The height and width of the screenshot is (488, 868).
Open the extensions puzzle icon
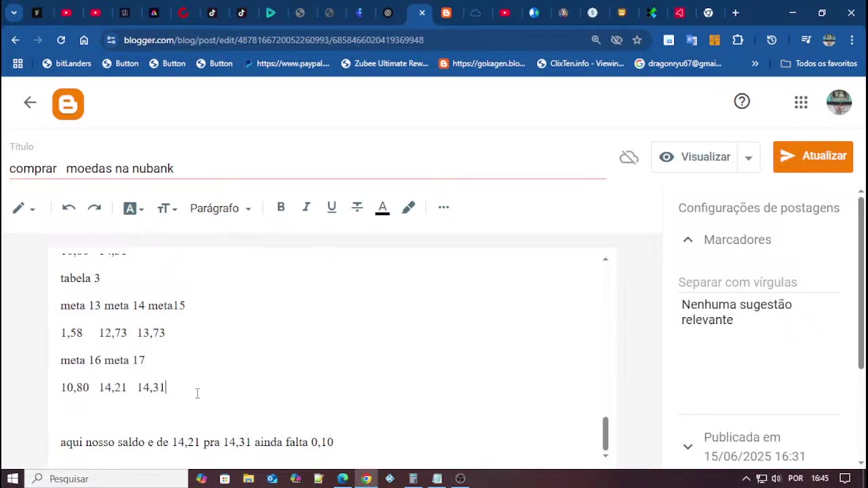pyautogui.click(x=738, y=40)
